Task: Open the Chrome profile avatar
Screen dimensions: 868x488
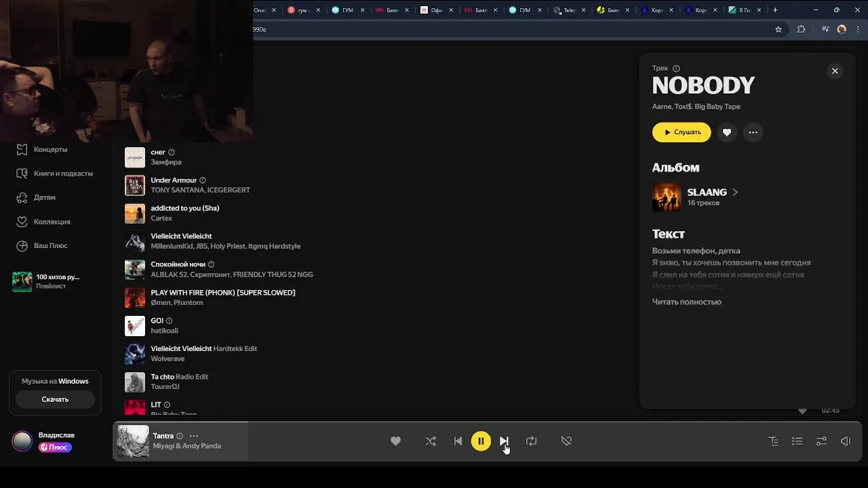Action: [842, 29]
